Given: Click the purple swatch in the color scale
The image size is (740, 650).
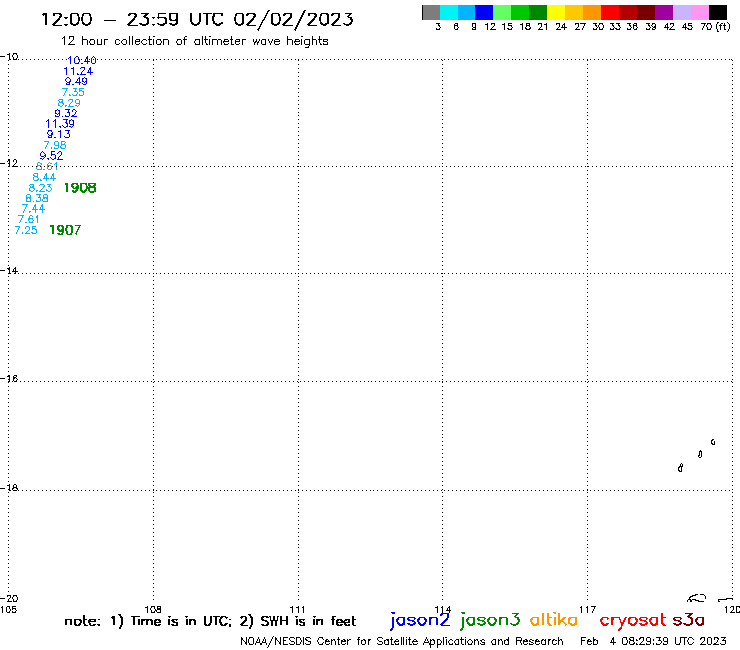Looking at the screenshot, I should (664, 12).
